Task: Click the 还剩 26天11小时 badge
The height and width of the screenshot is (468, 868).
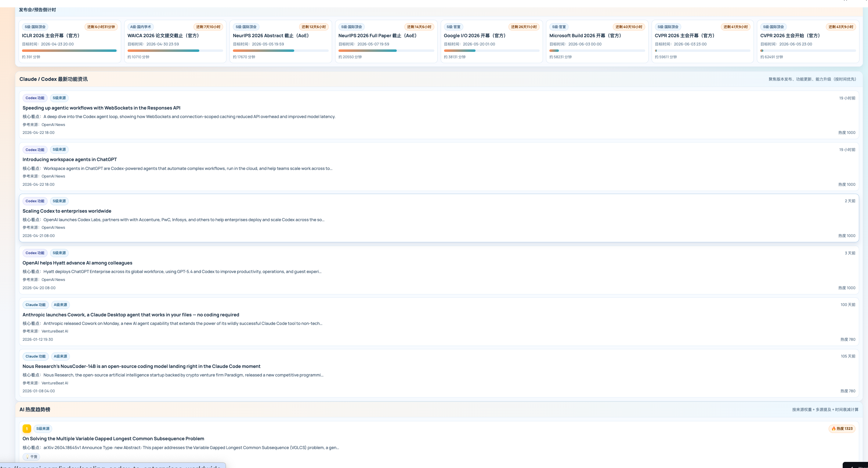Action: pyautogui.click(x=524, y=27)
